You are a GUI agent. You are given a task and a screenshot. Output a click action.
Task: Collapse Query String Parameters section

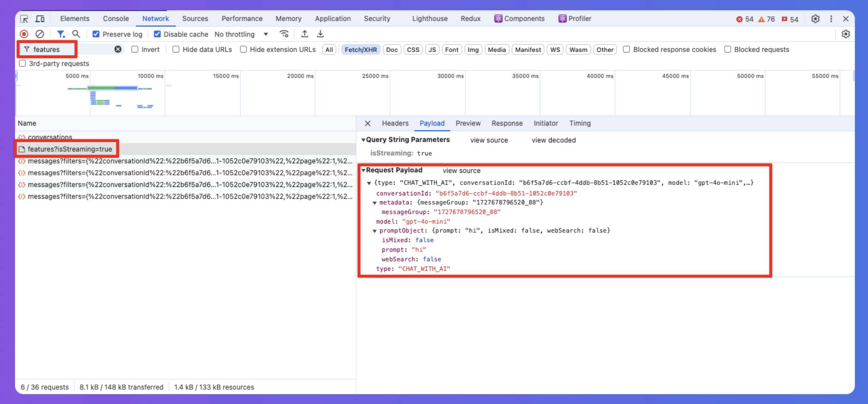point(363,140)
